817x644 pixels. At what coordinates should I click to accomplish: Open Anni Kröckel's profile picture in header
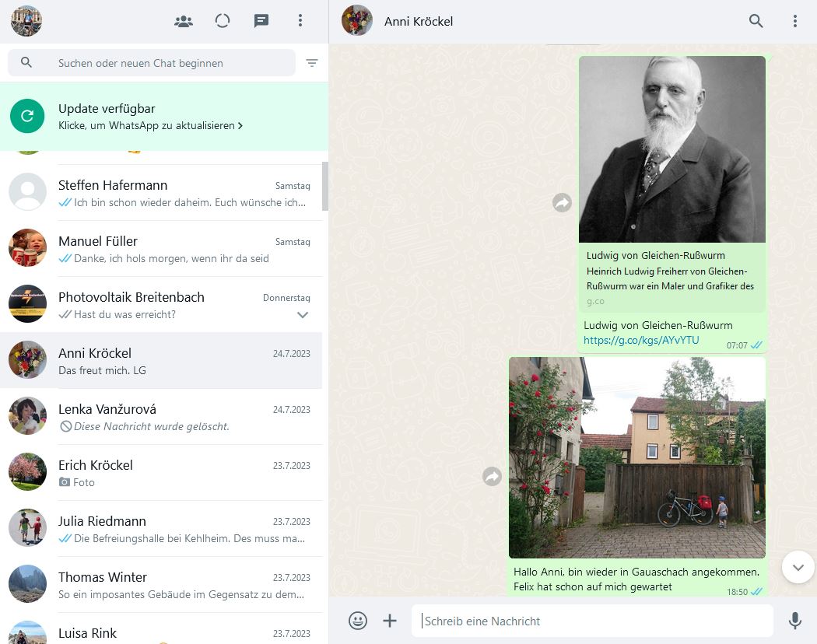[x=357, y=20]
